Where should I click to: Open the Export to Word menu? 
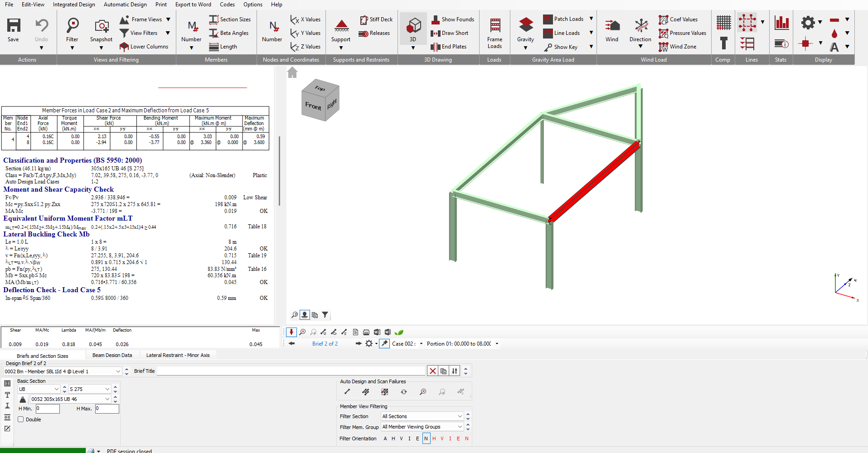(193, 5)
